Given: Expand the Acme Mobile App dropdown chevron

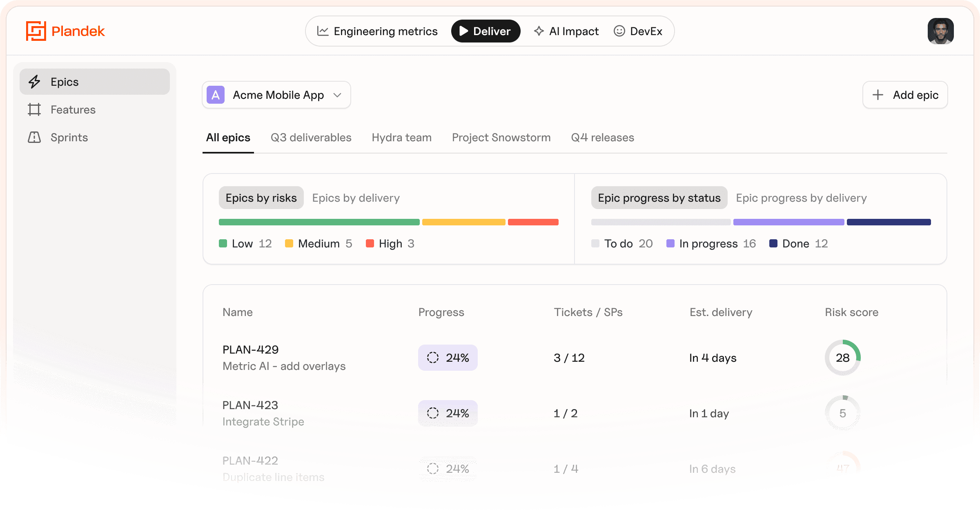Looking at the screenshot, I should tap(337, 95).
